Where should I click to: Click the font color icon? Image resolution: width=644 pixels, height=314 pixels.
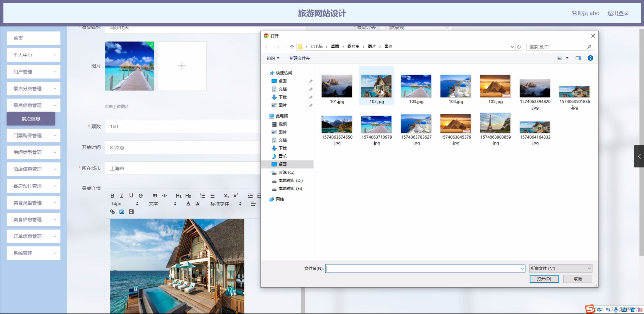tap(188, 204)
